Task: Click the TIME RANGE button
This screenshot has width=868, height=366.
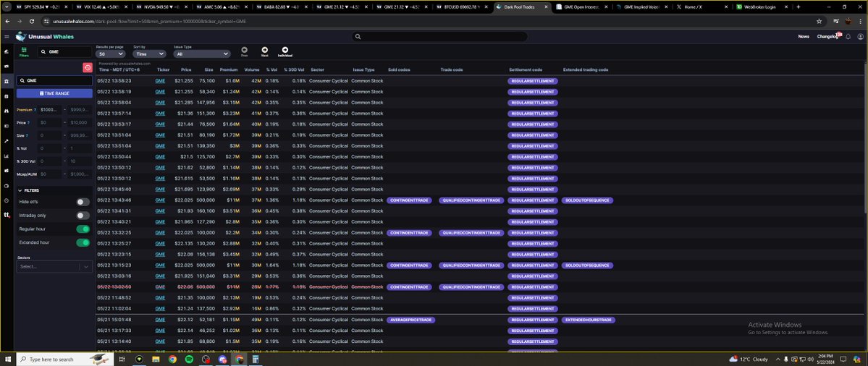Action: click(x=54, y=93)
